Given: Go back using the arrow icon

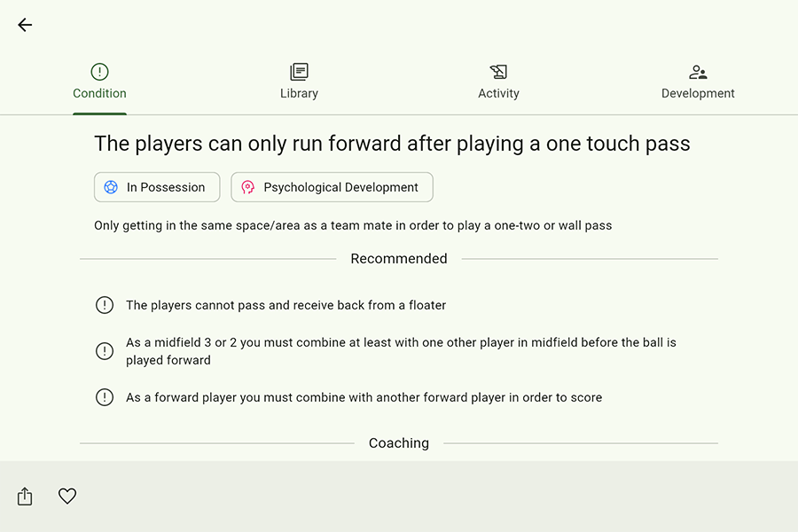Looking at the screenshot, I should tap(25, 25).
